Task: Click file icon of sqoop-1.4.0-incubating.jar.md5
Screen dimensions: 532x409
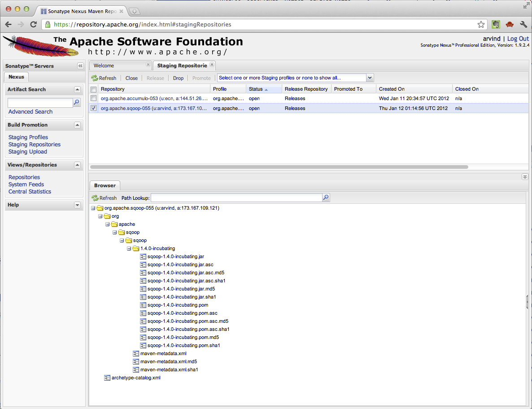Action: click(143, 289)
